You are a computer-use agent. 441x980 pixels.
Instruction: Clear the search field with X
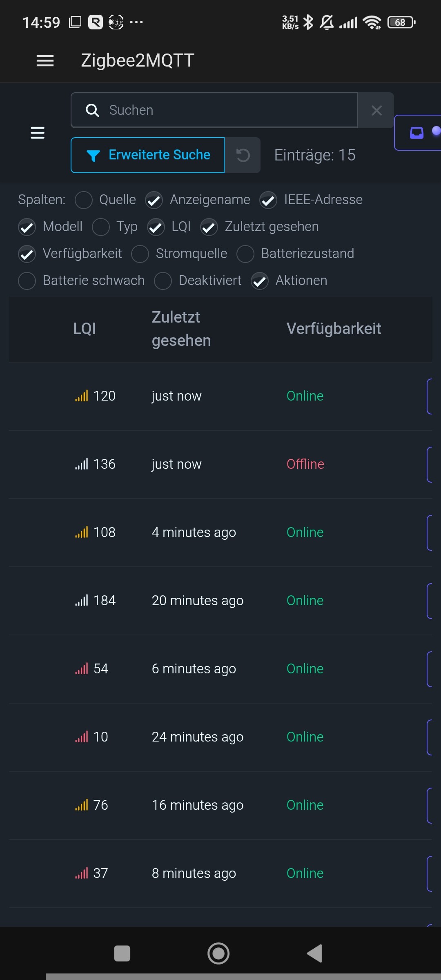[376, 110]
